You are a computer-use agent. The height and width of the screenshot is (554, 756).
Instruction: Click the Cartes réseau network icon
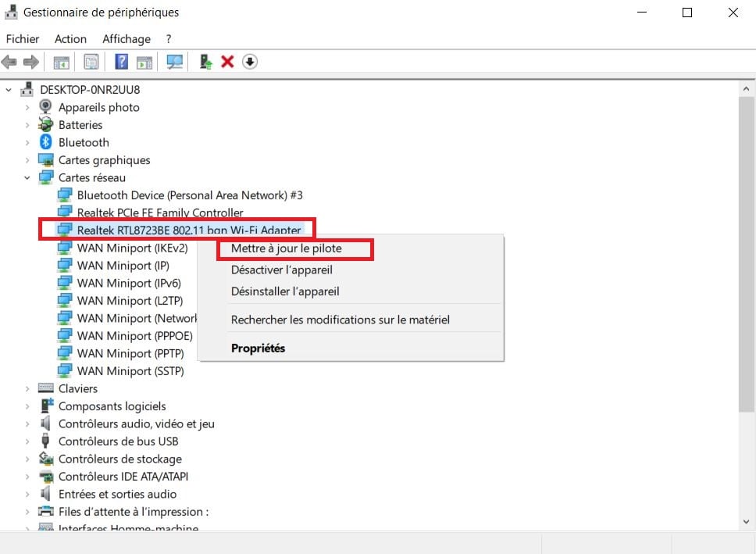[x=46, y=177]
